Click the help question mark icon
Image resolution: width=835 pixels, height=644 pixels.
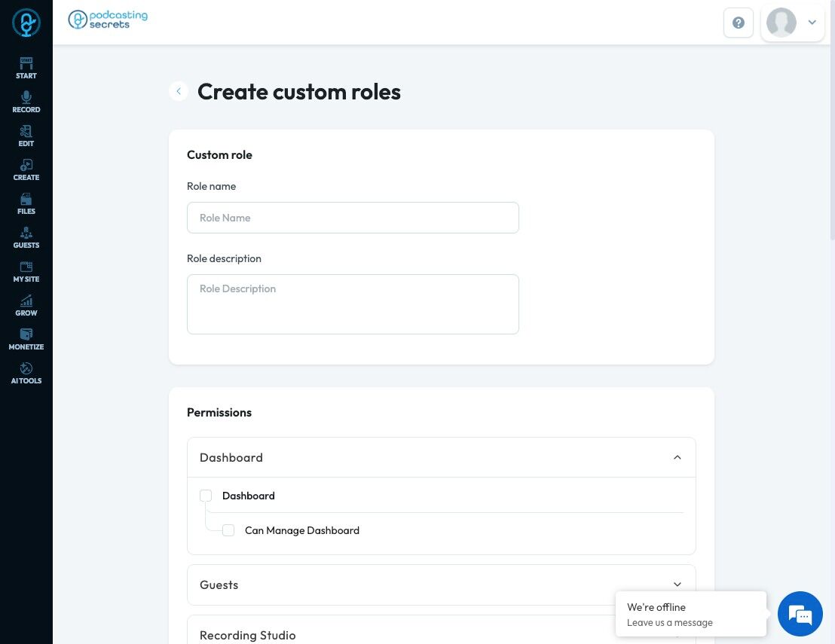coord(739,23)
